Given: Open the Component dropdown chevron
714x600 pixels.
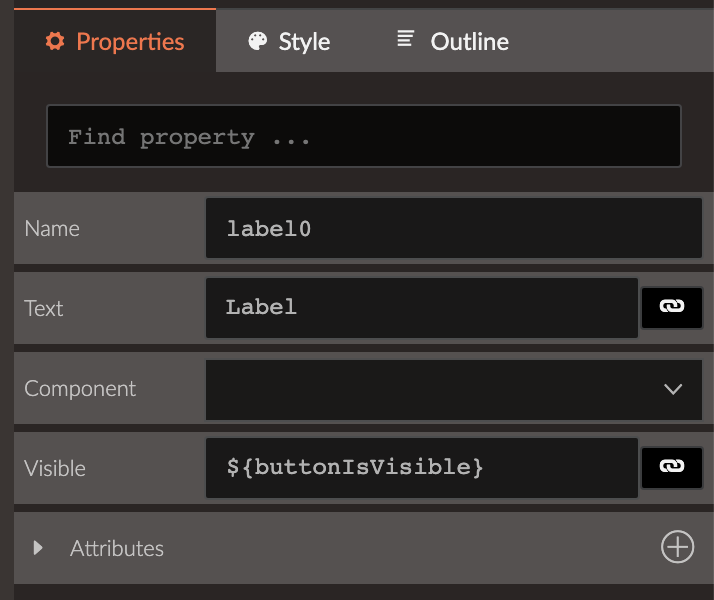Looking at the screenshot, I should pos(673,389).
